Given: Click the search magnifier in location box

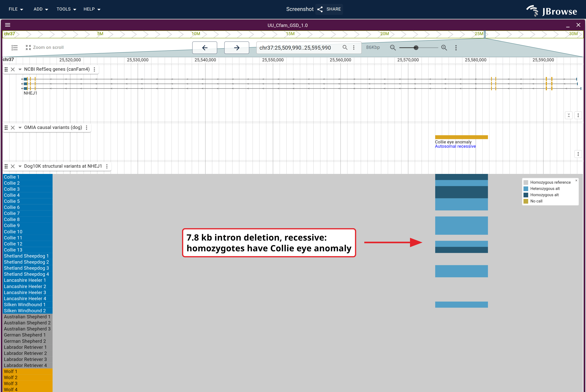Looking at the screenshot, I should pyautogui.click(x=345, y=47).
